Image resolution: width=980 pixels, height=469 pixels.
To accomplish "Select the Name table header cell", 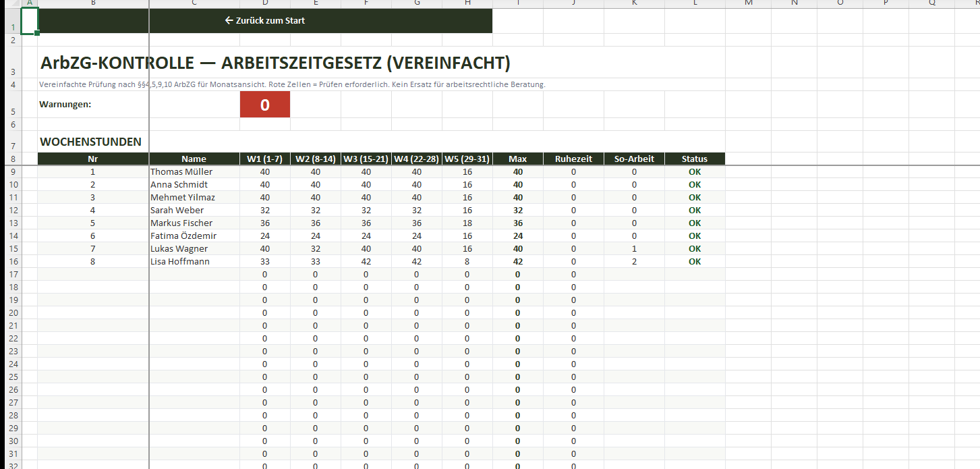I will [x=194, y=159].
